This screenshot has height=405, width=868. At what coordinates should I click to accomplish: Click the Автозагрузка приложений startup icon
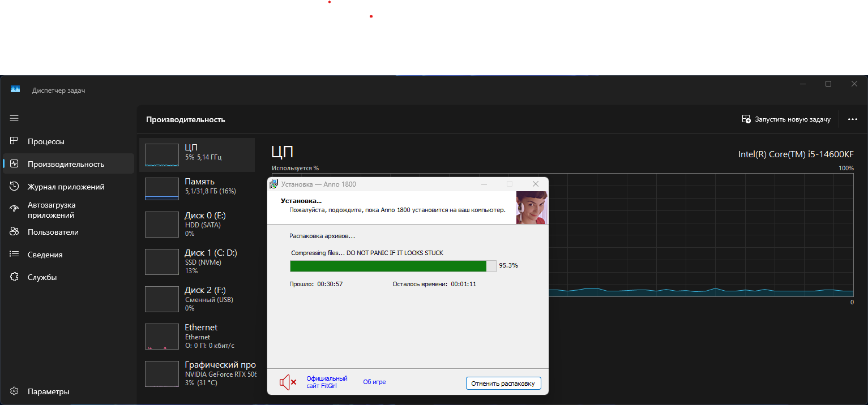15,209
